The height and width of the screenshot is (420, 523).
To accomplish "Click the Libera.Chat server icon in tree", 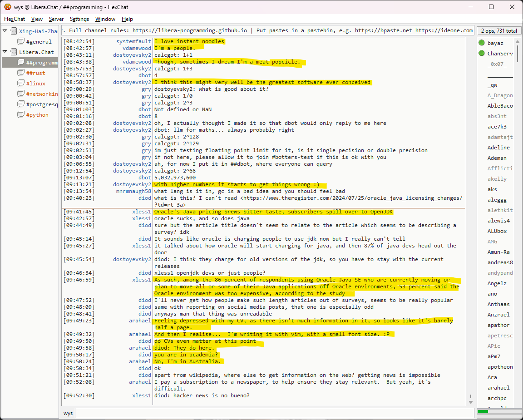I will [x=14, y=52].
